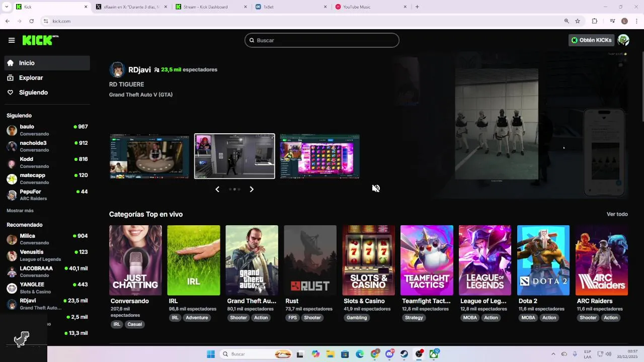Open the hamburger sidebar menu
This screenshot has height=362, width=644.
(12, 40)
